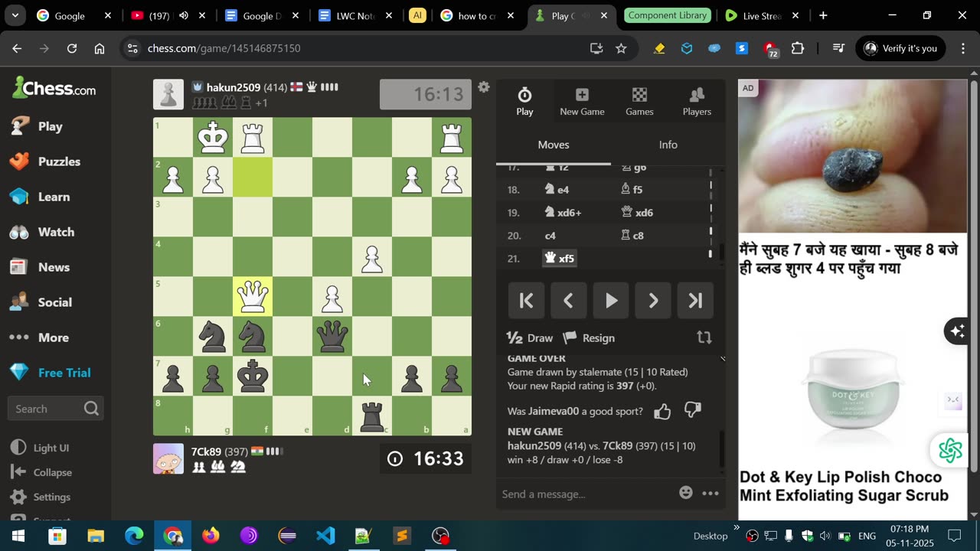Jump to first move button
The width and height of the screenshot is (980, 551).
(x=527, y=301)
